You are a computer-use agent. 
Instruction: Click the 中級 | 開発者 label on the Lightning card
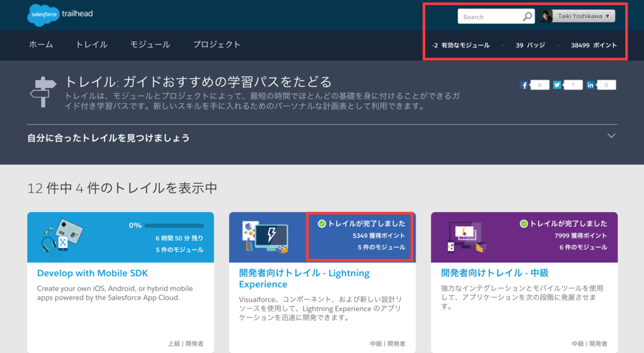(387, 344)
